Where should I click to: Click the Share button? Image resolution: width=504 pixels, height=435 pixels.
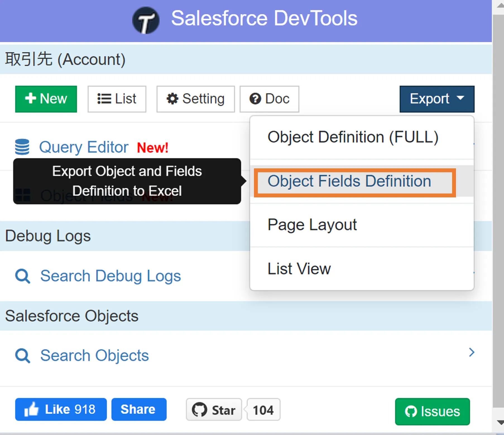click(138, 409)
